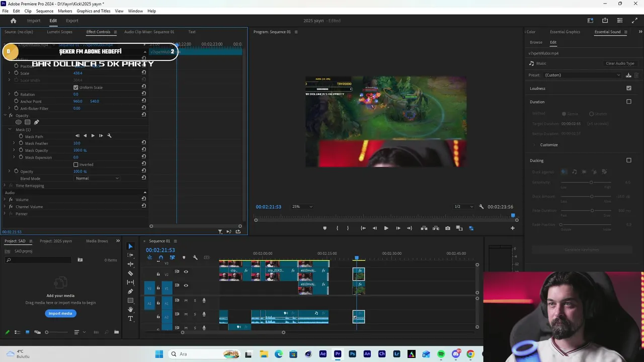Click Go to Out point button
Image resolution: width=644 pixels, height=362 pixels.
click(x=410, y=228)
